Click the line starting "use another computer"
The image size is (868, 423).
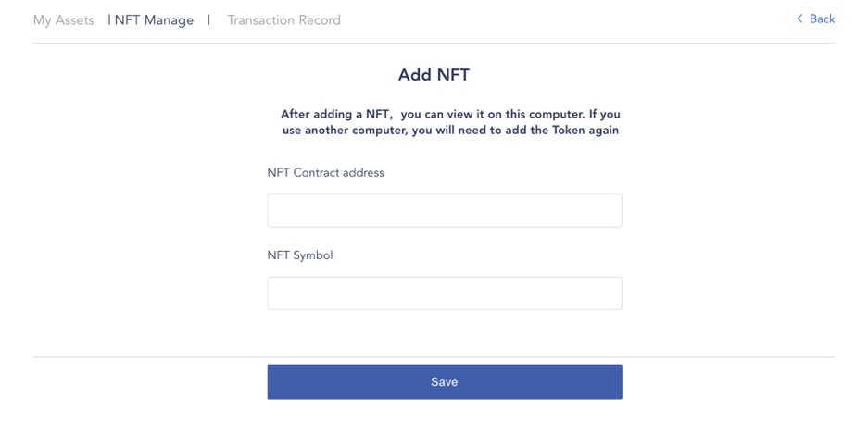[x=450, y=131]
